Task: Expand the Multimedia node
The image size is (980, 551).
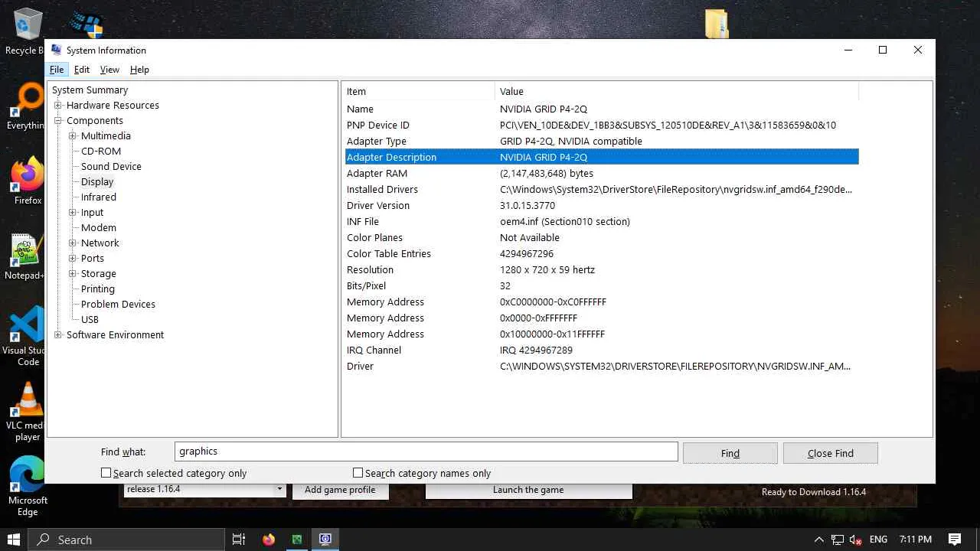Action: coord(73,136)
